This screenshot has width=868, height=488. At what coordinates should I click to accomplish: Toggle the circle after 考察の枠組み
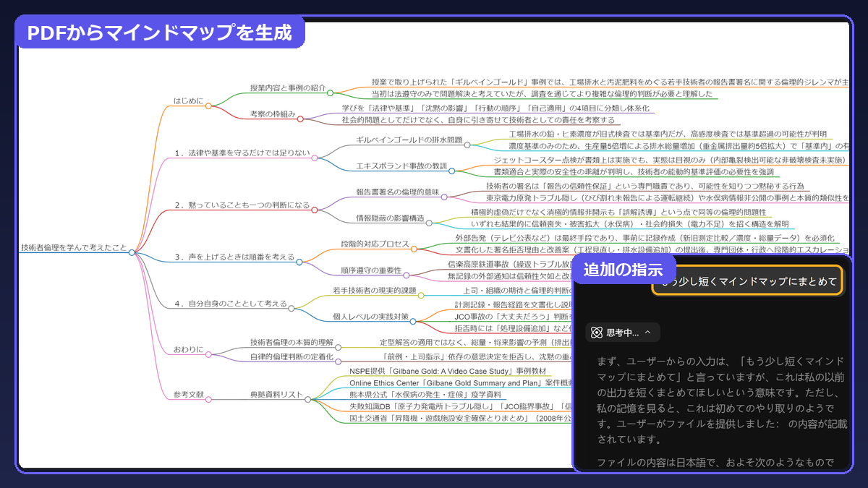pyautogui.click(x=300, y=119)
